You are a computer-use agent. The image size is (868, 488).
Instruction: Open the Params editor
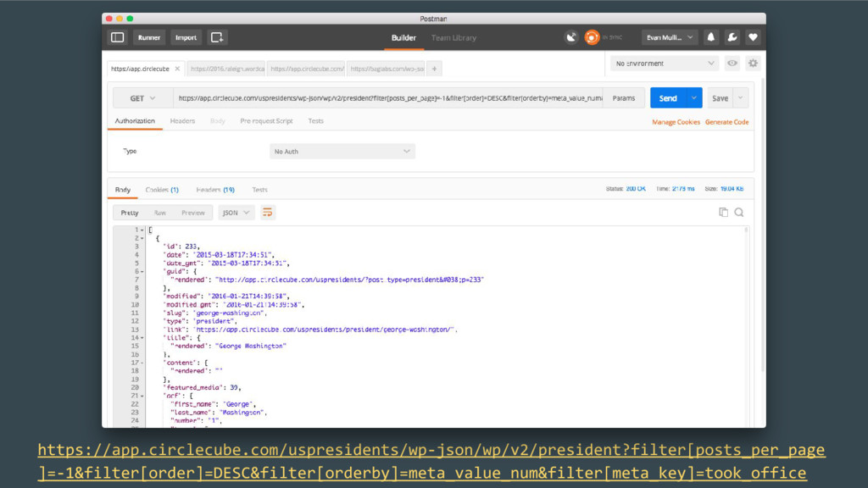624,98
